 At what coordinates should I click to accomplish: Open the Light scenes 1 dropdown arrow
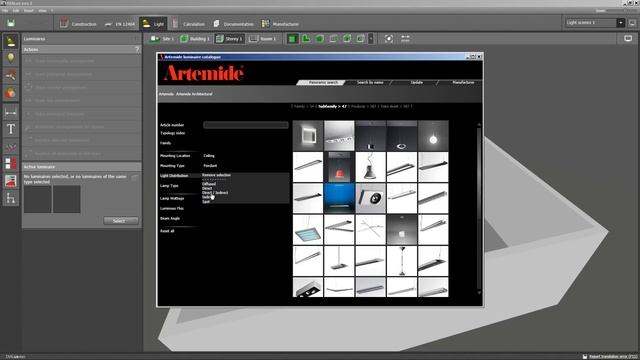pos(620,23)
